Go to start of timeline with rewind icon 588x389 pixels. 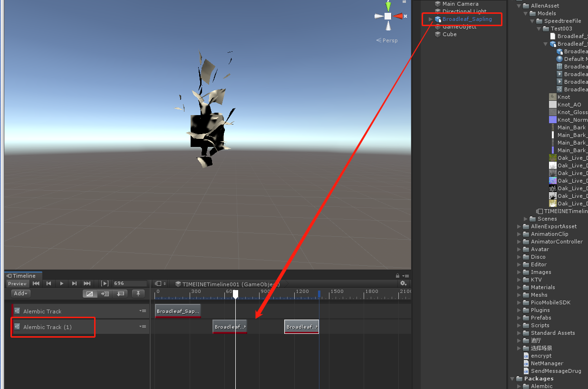[x=37, y=283]
